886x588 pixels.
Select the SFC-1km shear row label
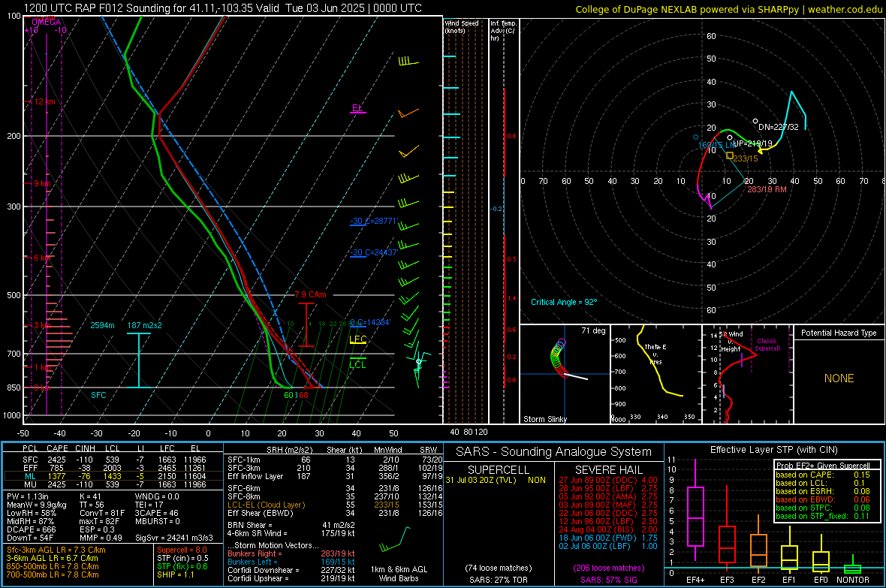pos(244,460)
